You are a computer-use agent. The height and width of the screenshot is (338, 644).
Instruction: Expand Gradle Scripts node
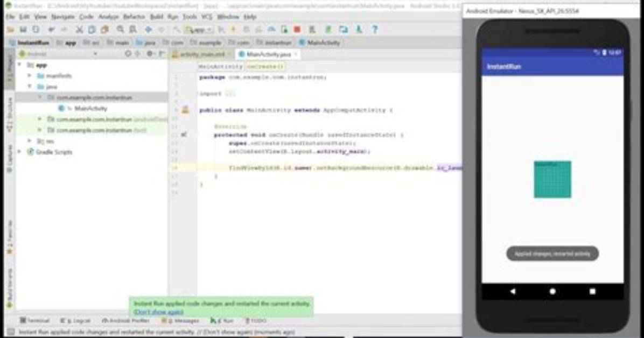19,152
